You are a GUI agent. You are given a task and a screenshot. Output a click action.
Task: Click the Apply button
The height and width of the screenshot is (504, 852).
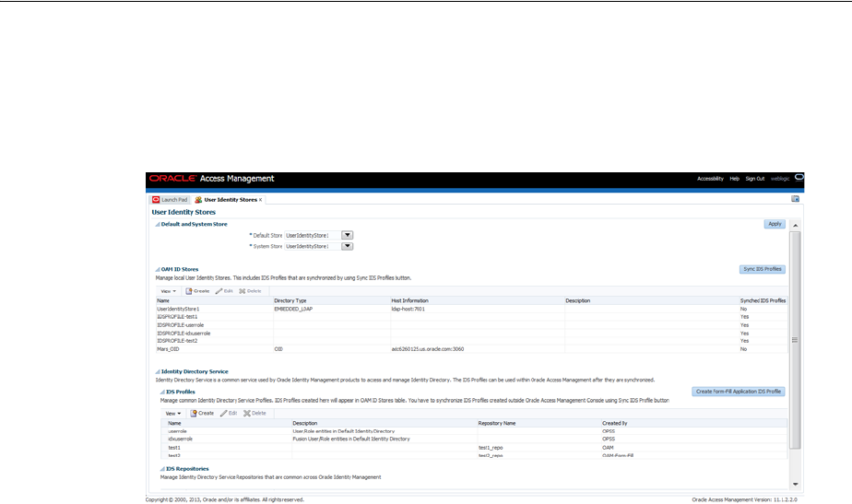[x=775, y=224]
